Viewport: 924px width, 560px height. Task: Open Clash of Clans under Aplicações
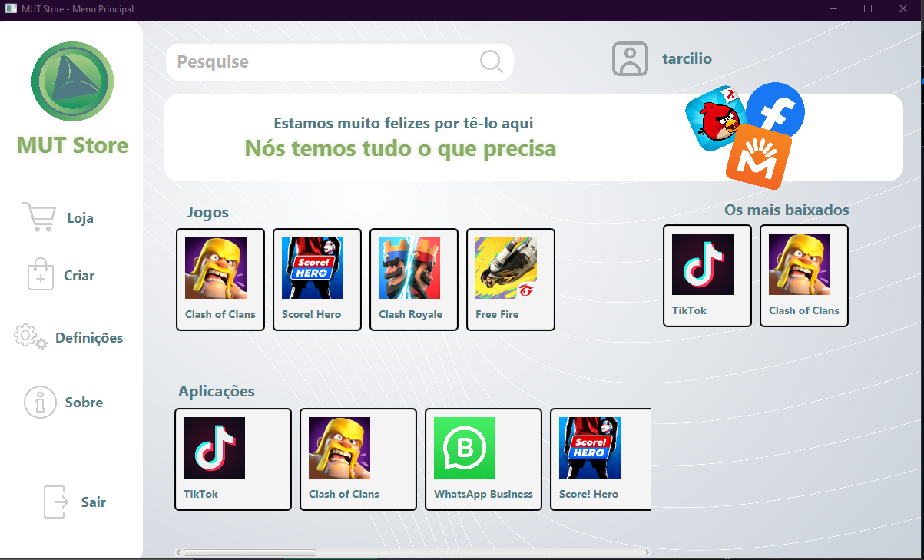click(x=358, y=459)
